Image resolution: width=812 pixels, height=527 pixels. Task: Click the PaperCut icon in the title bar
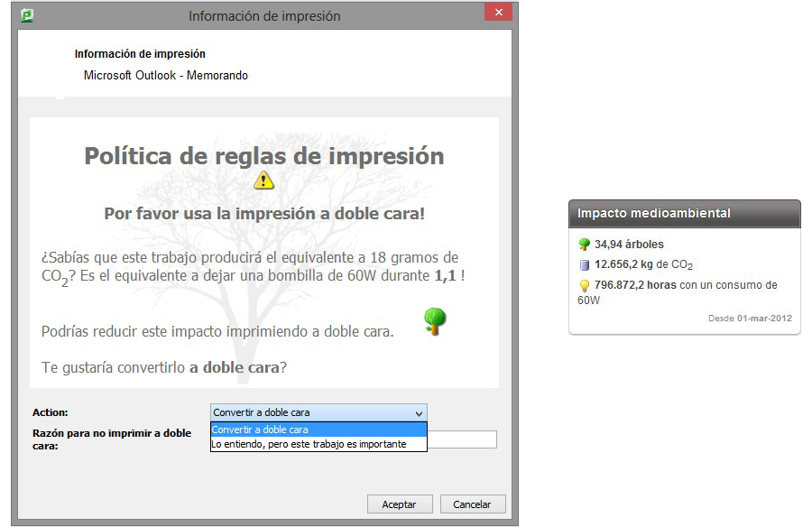pos(27,15)
